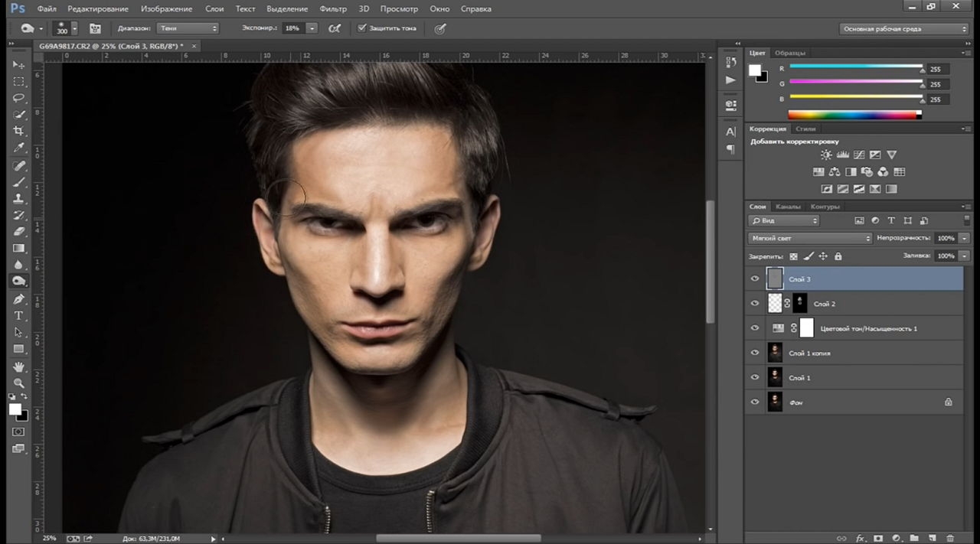
Task: Add a Levels adjustment
Action: [x=842, y=155]
